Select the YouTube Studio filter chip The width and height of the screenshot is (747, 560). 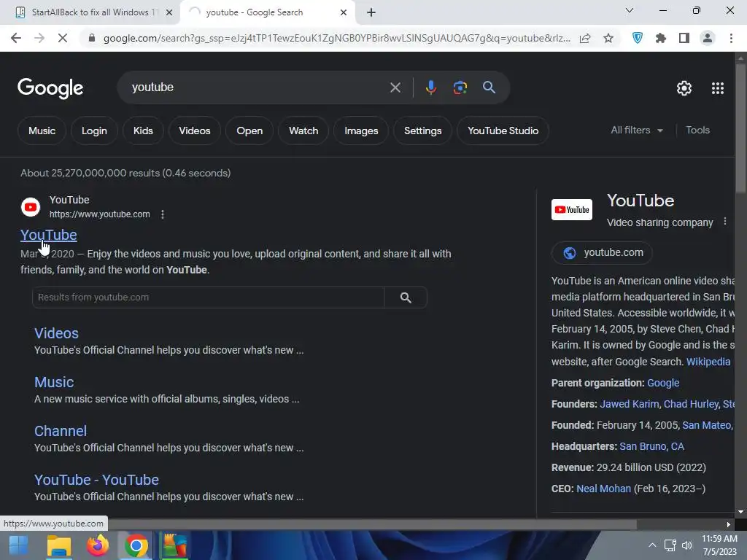click(x=503, y=131)
